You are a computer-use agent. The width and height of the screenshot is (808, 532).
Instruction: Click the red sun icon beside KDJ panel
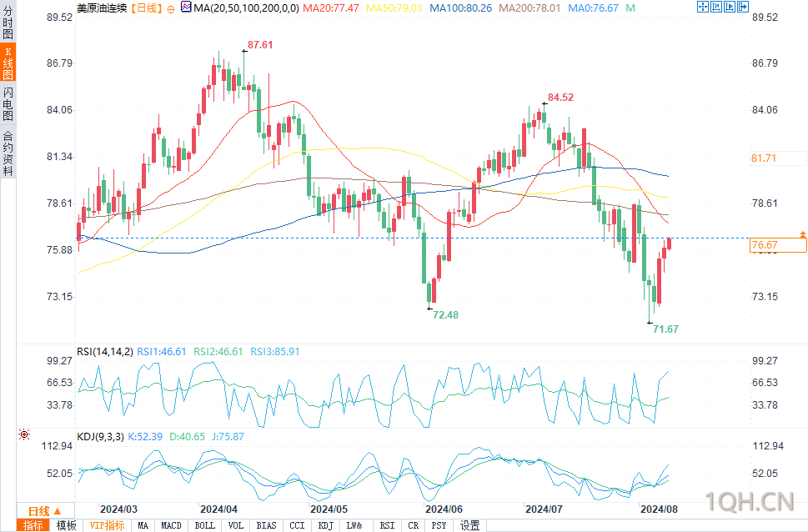[x=24, y=434]
